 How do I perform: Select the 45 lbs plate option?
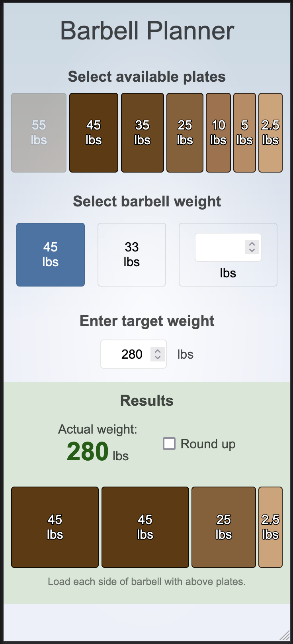(94, 133)
